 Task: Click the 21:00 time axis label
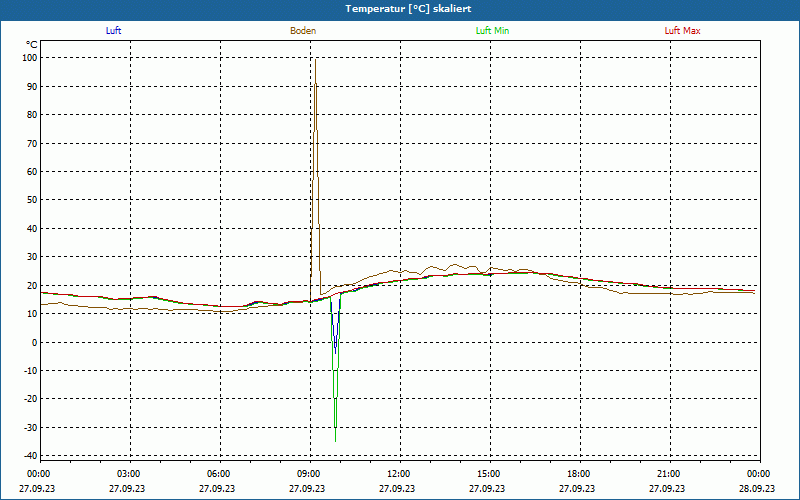click(668, 474)
